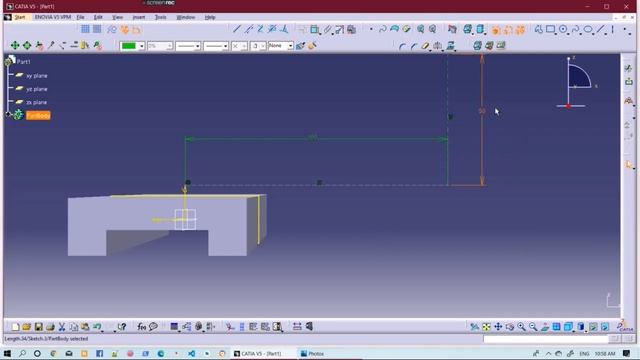Image resolution: width=640 pixels, height=360 pixels.
Task: Click the Undo arrow icon
Action: click(x=97, y=327)
